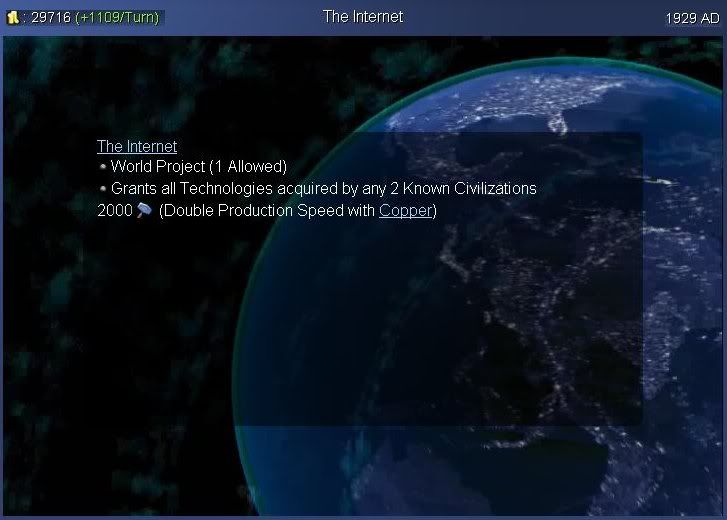
Task: Select the Grants all Technologies description line
Action: [324, 188]
